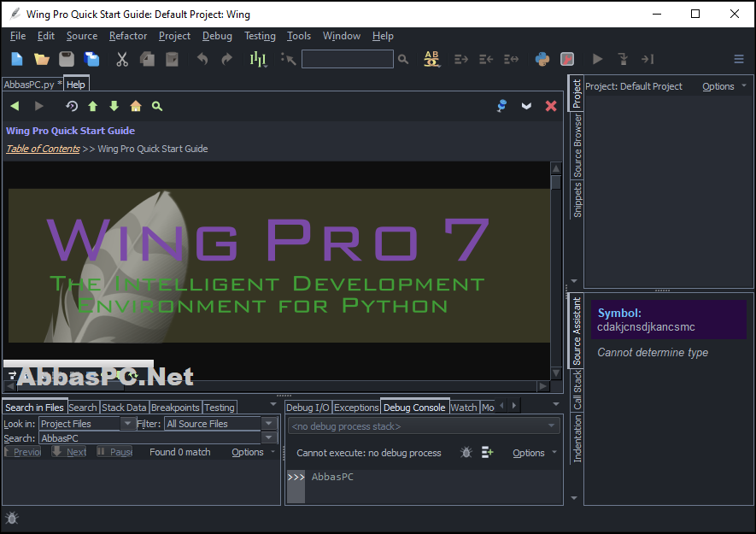Click the match-indentation toolbar icon
The width and height of the screenshot is (756, 534).
point(511,59)
